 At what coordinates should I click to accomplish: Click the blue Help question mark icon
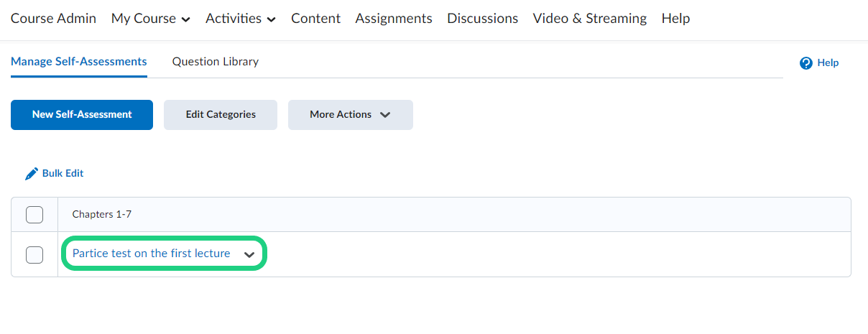[806, 63]
